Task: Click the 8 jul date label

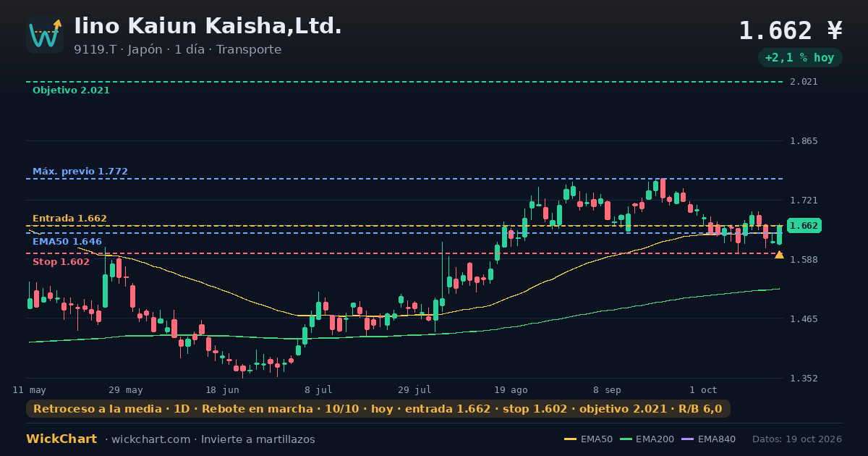Action: coord(318,390)
